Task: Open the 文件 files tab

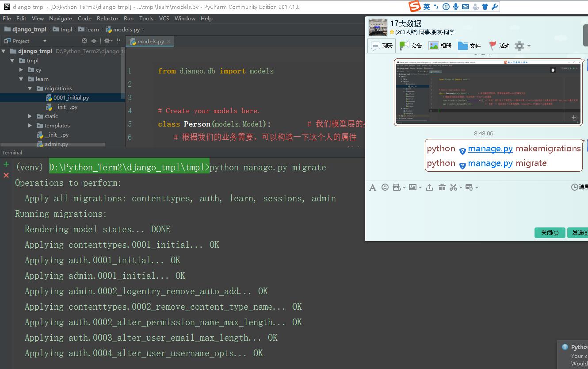Action: coord(470,46)
